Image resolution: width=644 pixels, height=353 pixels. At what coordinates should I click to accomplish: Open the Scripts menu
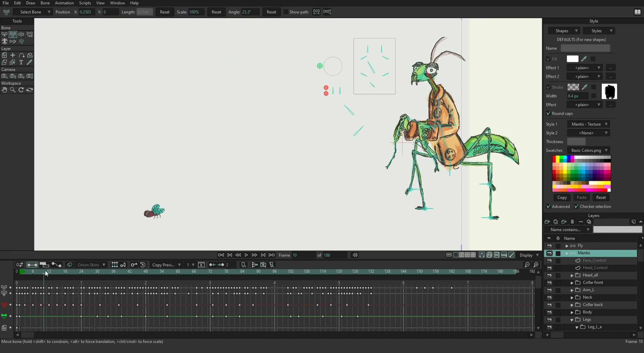click(x=85, y=3)
